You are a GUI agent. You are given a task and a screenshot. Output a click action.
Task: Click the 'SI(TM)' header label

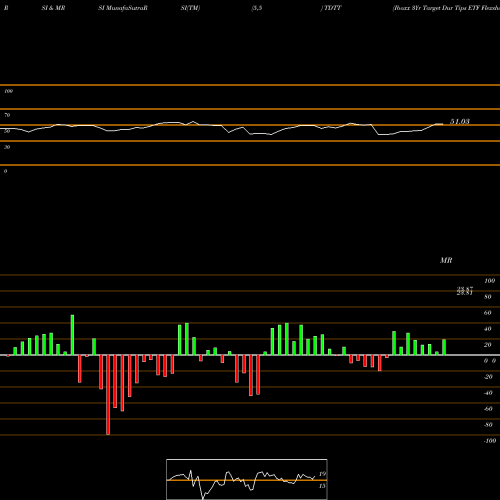(190, 8)
